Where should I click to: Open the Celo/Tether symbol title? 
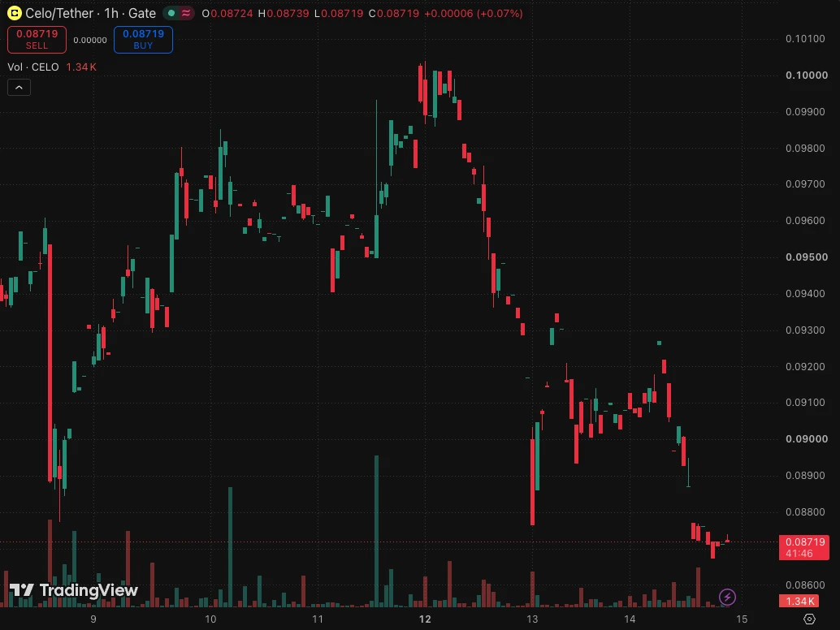click(x=90, y=13)
